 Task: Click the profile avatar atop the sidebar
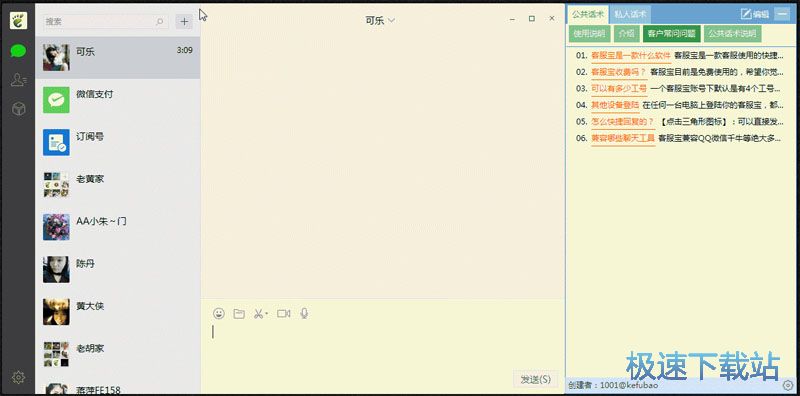[x=18, y=20]
